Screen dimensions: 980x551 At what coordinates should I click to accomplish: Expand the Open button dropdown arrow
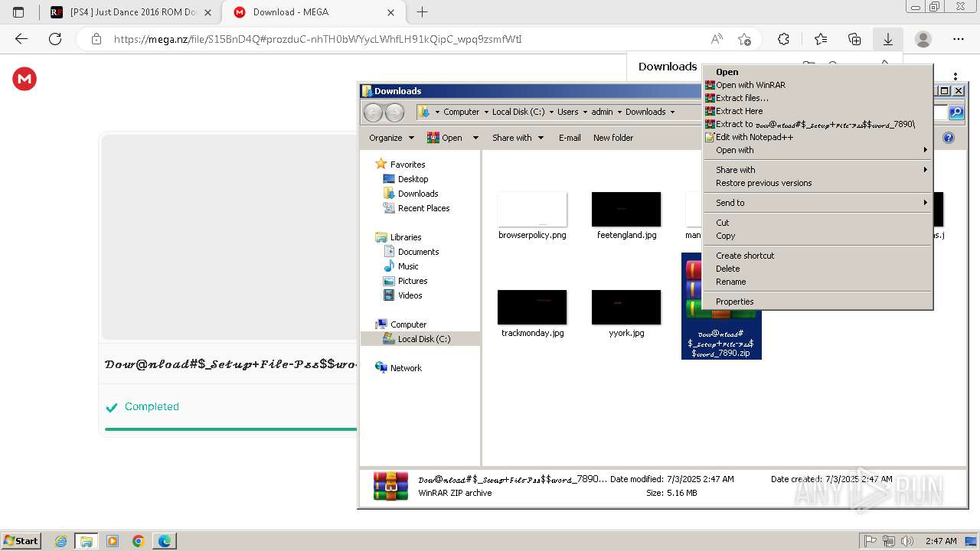click(x=475, y=138)
